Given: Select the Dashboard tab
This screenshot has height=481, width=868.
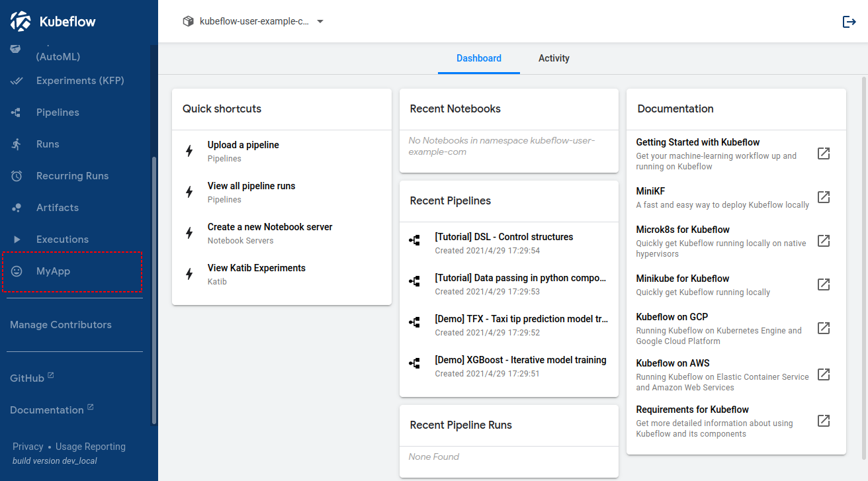Looking at the screenshot, I should (478, 58).
